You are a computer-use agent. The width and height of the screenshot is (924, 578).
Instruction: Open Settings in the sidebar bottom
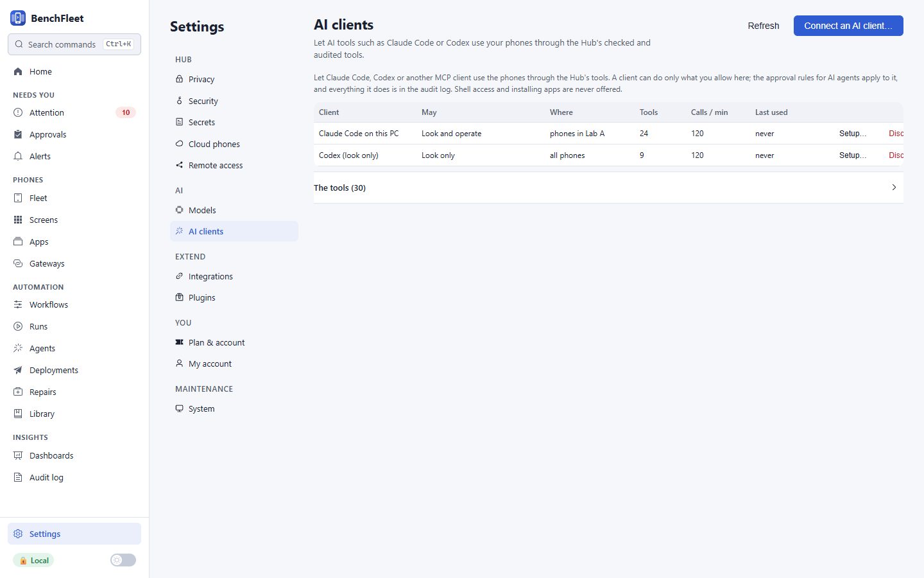pyautogui.click(x=74, y=534)
